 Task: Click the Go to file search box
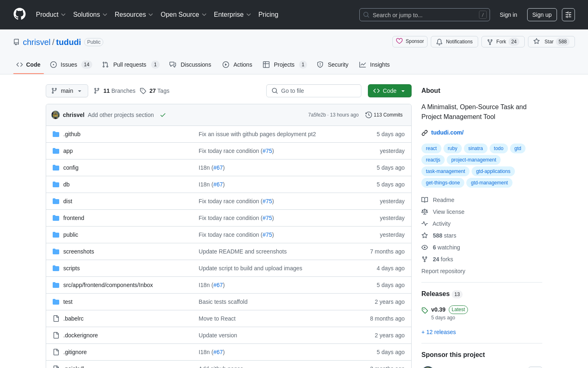click(314, 91)
